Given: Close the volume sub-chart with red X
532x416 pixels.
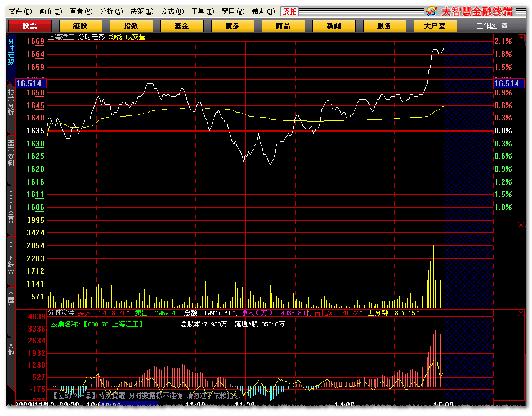Looking at the screenshot, I should tap(521, 225).
